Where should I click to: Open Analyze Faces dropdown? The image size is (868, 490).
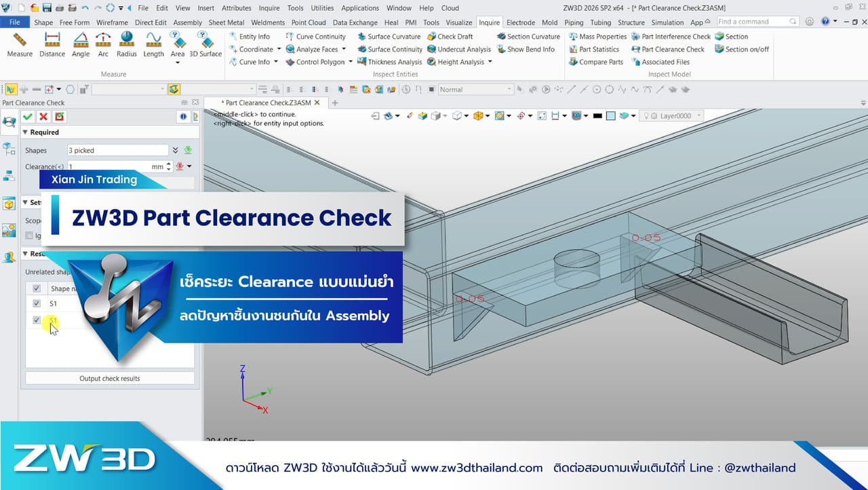(344, 50)
